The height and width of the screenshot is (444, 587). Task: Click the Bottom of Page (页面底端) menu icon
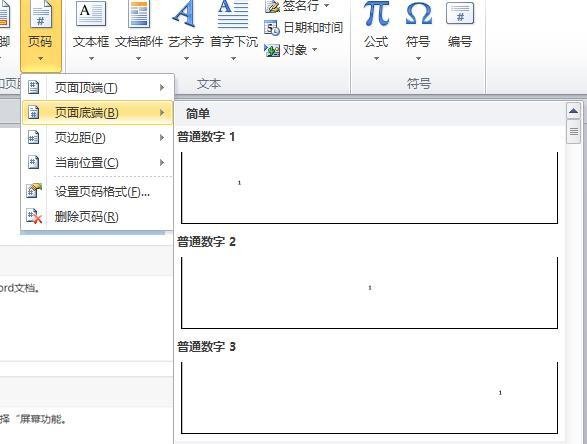[34, 112]
